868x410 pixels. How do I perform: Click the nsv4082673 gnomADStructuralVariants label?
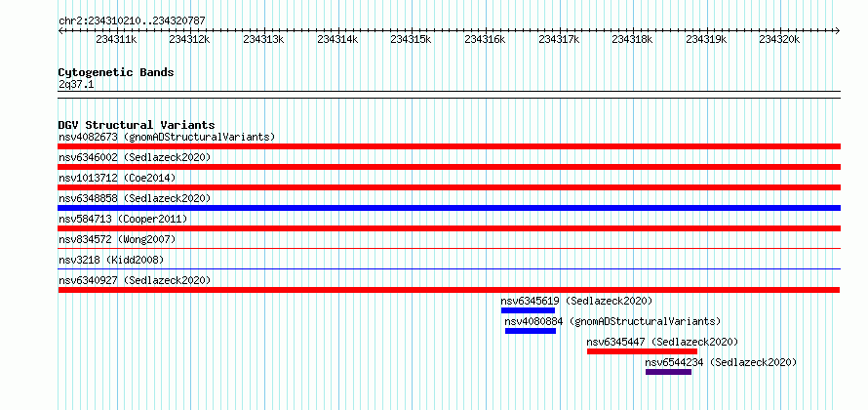[167, 137]
